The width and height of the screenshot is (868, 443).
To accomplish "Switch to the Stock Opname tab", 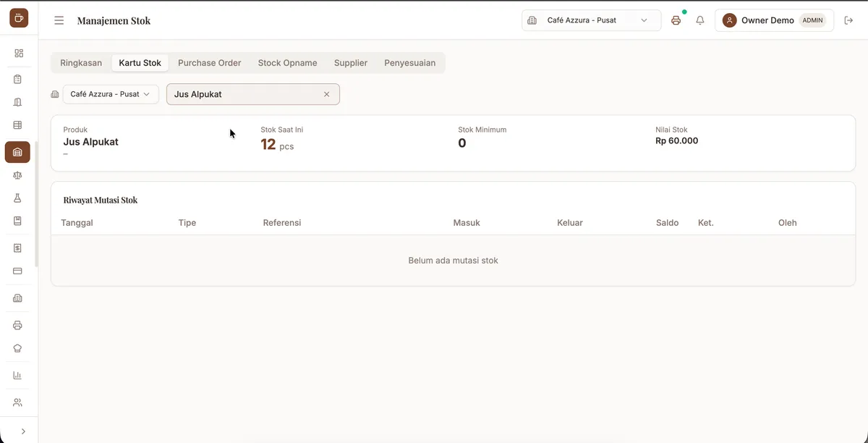I will click(x=287, y=63).
